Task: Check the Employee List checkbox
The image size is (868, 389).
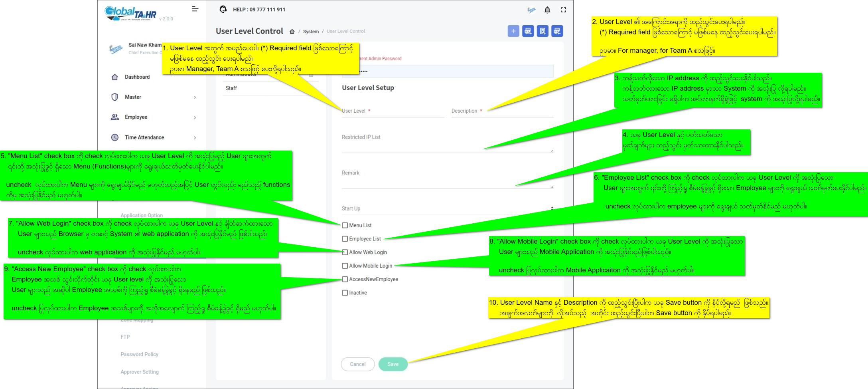Action: point(345,239)
